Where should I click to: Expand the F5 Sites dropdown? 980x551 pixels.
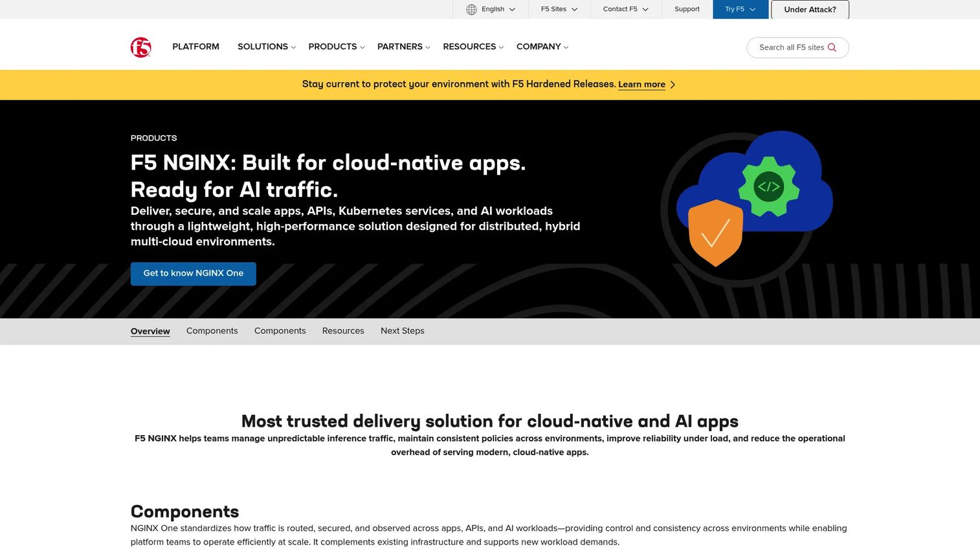(x=559, y=9)
